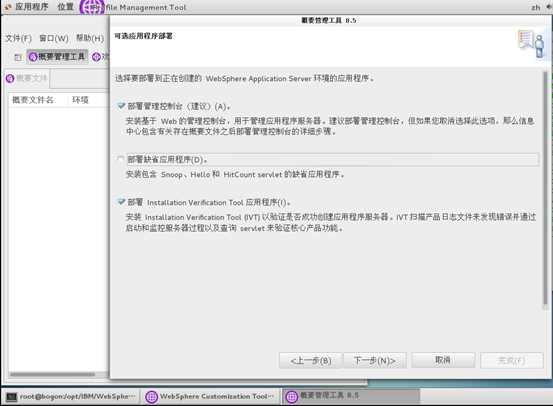Switch to the 概要文件 tab
Screen dimensions: 553x406
(27, 78)
